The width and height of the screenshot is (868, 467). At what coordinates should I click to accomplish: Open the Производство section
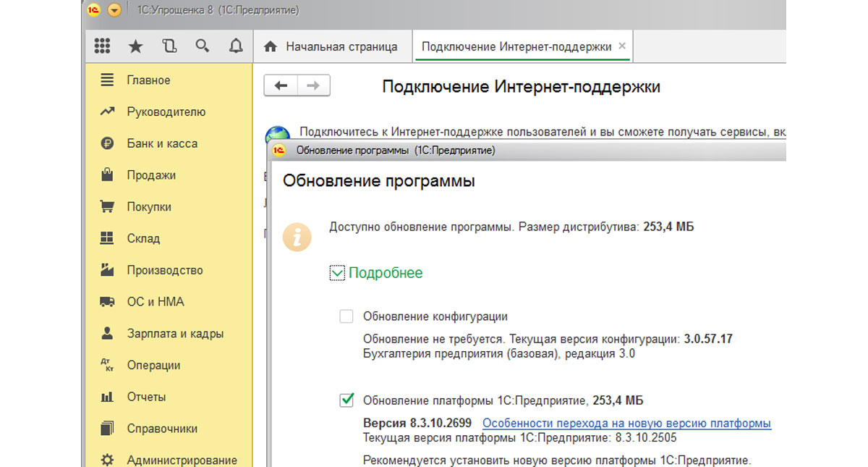[169, 270]
